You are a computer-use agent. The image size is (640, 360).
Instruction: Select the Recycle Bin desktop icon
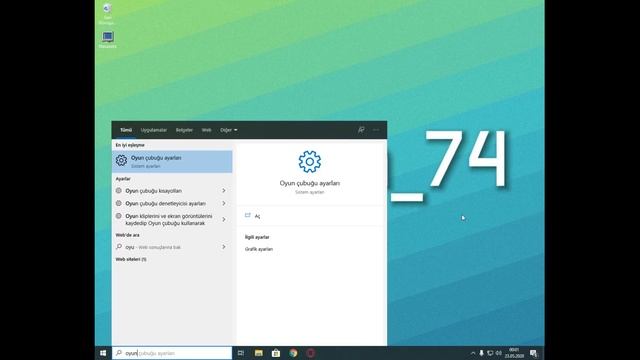107,13
